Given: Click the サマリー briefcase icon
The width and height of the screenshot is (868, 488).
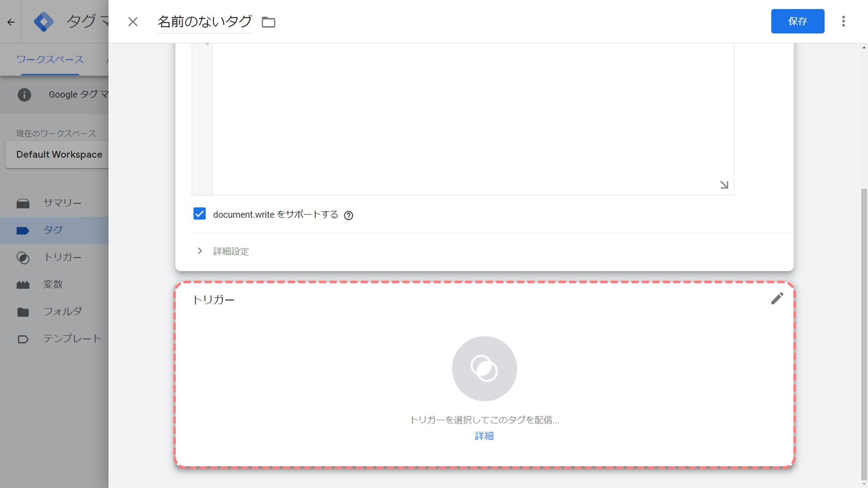Looking at the screenshot, I should 23,203.
